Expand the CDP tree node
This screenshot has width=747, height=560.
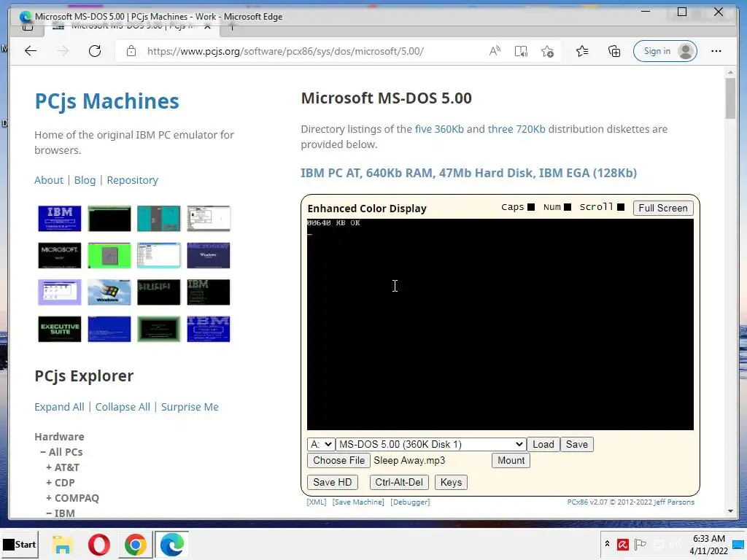pyautogui.click(x=60, y=483)
